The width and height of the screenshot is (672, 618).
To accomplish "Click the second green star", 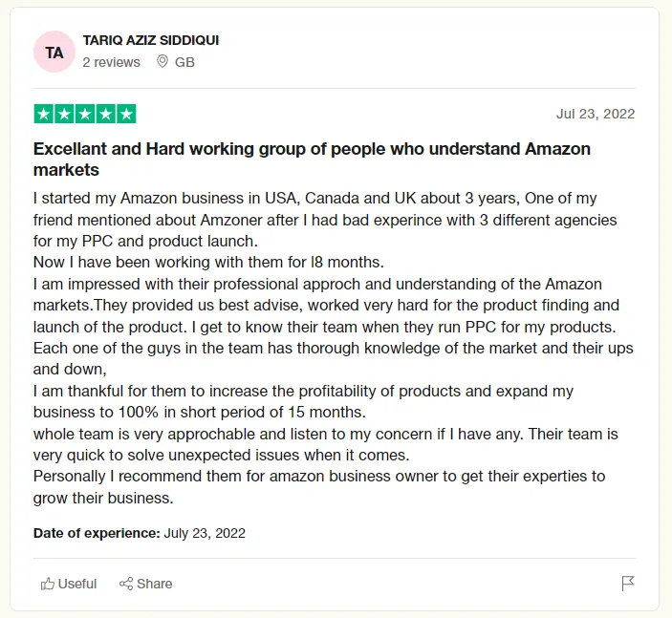I will pos(64,114).
